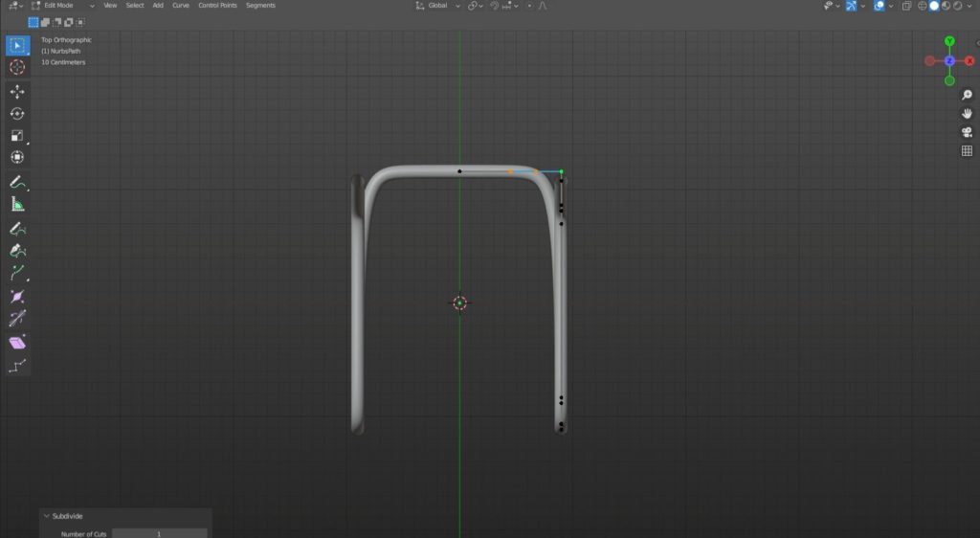Open the Edit Mode dropdown
The height and width of the screenshot is (538, 980).
pos(63,6)
